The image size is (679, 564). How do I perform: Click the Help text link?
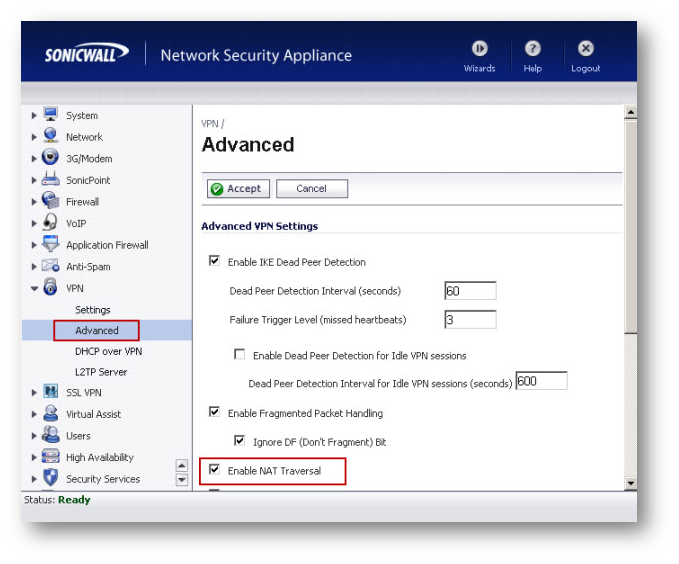(x=532, y=68)
